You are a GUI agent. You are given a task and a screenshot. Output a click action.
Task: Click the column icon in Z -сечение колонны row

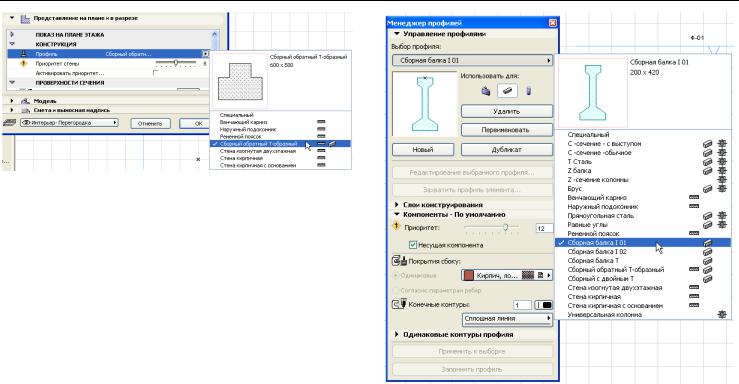coord(722,180)
